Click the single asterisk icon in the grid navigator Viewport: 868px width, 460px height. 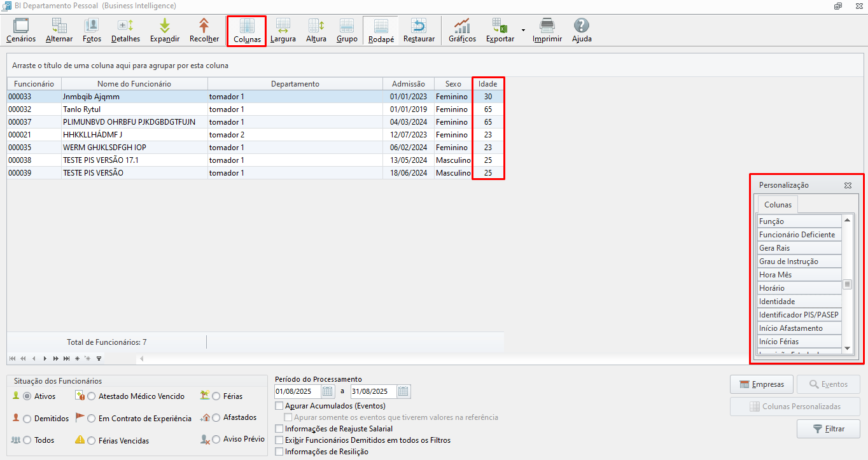[77, 359]
